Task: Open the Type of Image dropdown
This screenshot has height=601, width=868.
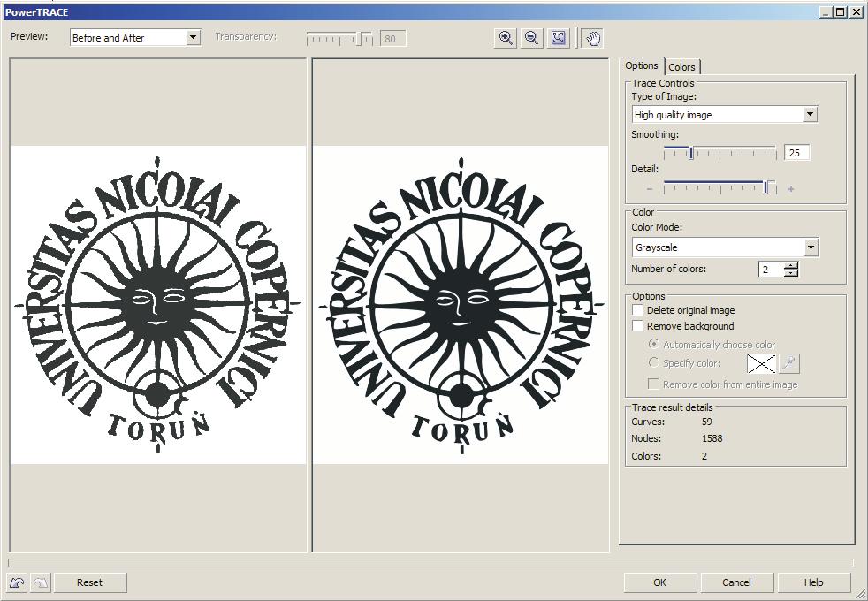Action: pos(810,115)
